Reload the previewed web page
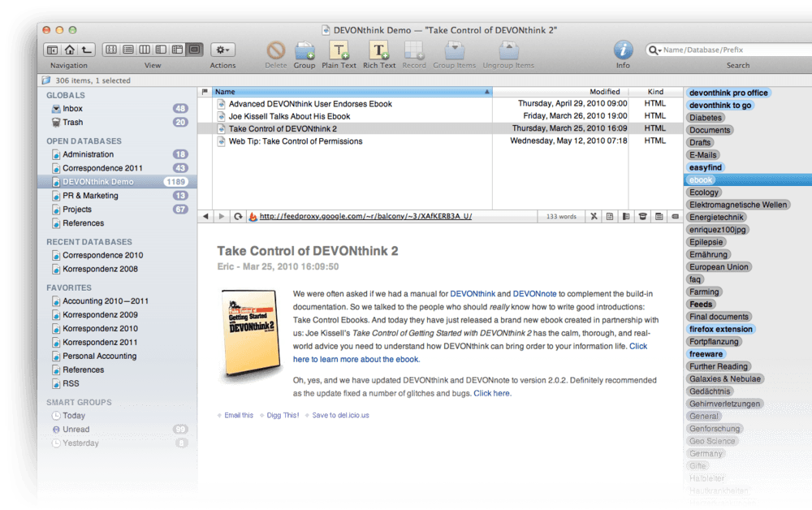 pyautogui.click(x=238, y=217)
